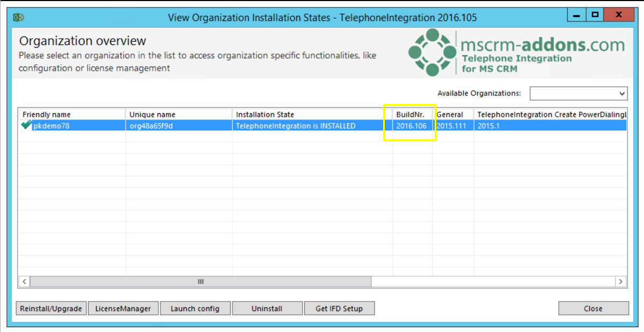Click the horizontal scrollbar thumb
The image size is (644, 332).
point(201,282)
